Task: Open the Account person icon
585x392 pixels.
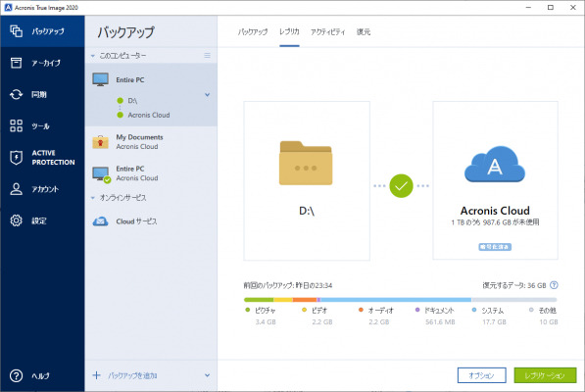Action: click(x=16, y=189)
